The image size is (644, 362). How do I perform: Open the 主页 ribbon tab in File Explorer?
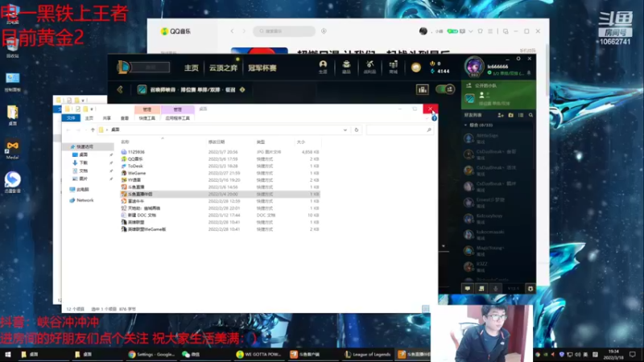coord(89,118)
